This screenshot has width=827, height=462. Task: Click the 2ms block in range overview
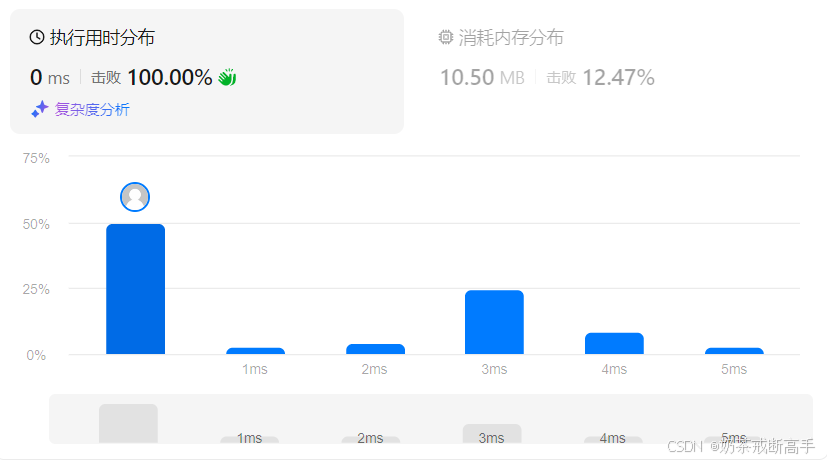pyautogui.click(x=371, y=439)
